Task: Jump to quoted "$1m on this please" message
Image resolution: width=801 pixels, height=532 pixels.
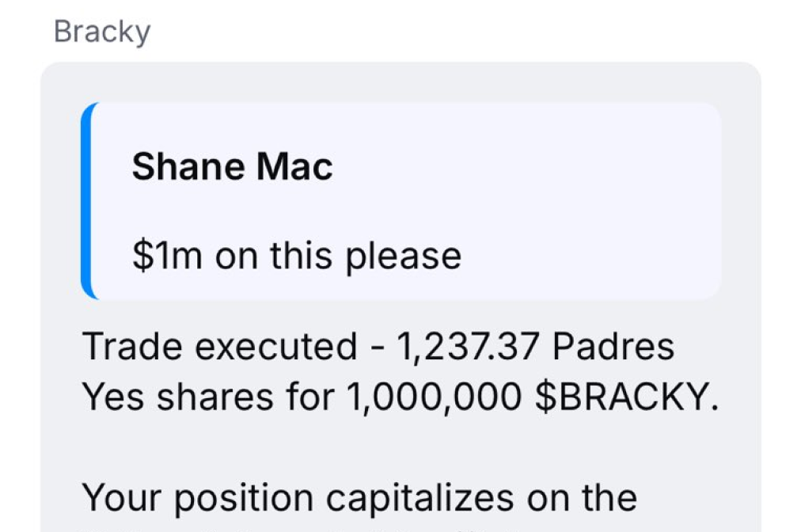Action: click(296, 256)
